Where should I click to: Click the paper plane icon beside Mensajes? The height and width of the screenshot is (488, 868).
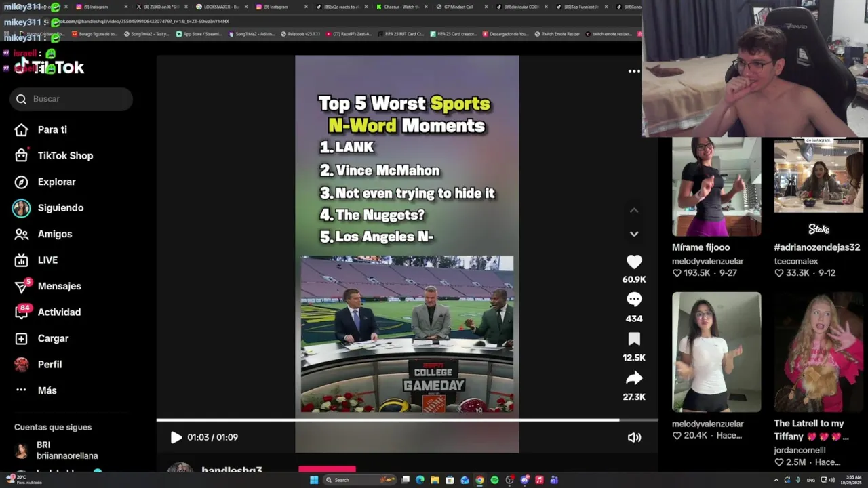coord(22,287)
